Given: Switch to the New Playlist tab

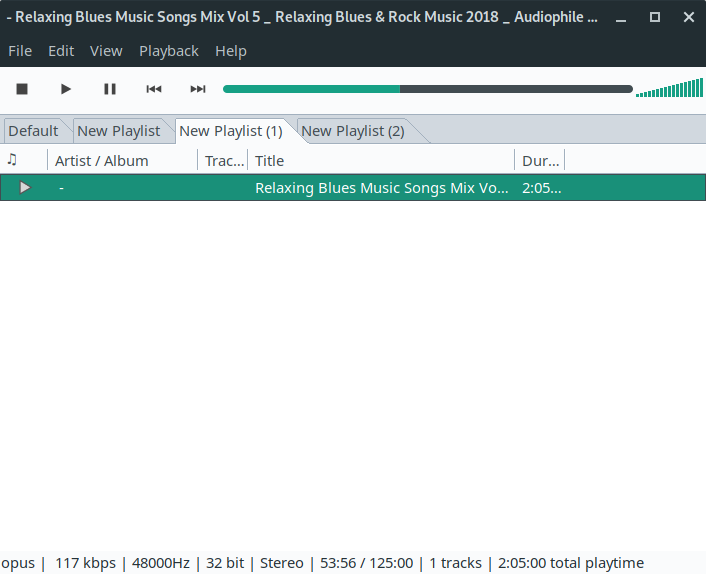Looking at the screenshot, I should coord(118,131).
